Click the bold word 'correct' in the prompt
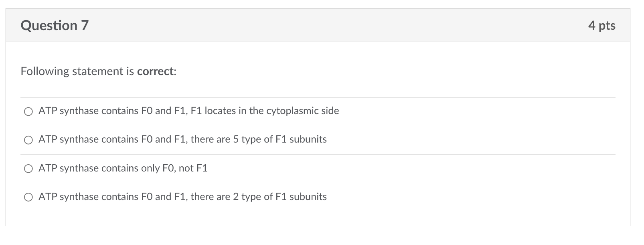Viewport: 644px width, 245px height. (x=155, y=71)
